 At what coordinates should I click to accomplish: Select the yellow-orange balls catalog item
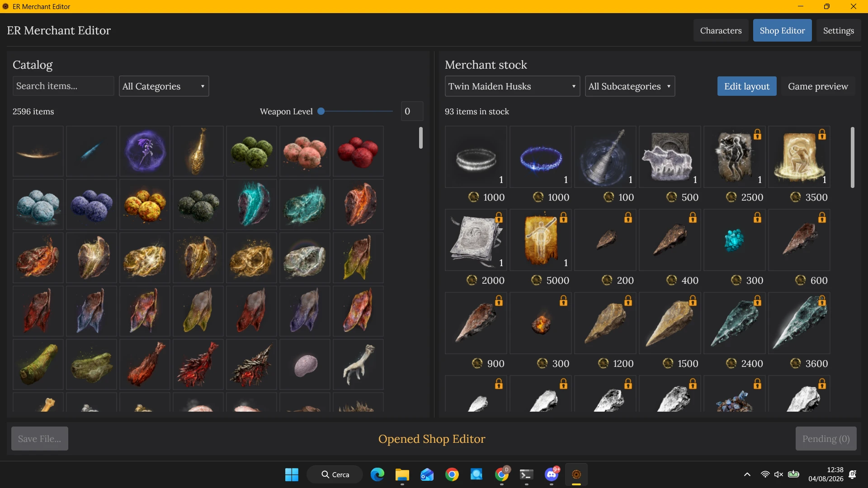pos(145,204)
